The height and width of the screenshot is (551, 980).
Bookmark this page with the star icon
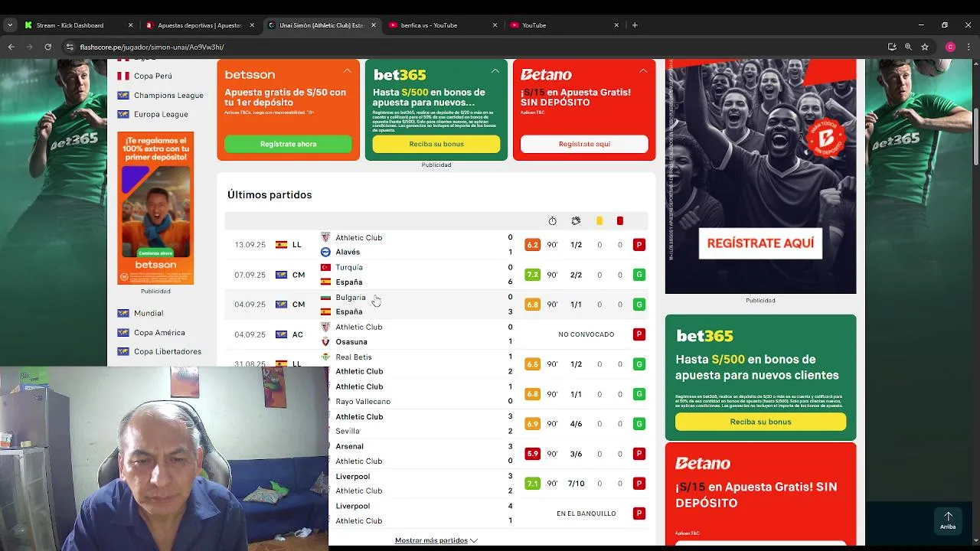click(925, 47)
